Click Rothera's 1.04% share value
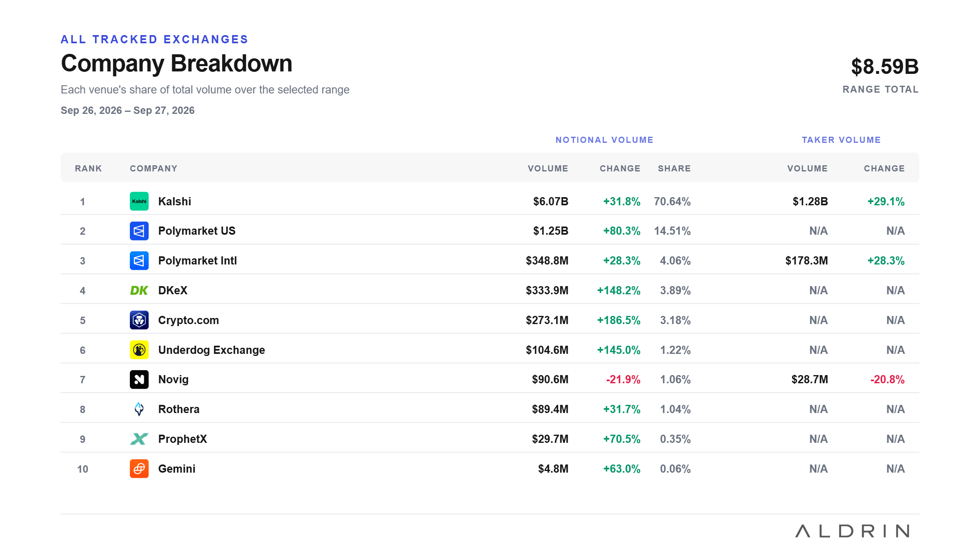 point(675,409)
